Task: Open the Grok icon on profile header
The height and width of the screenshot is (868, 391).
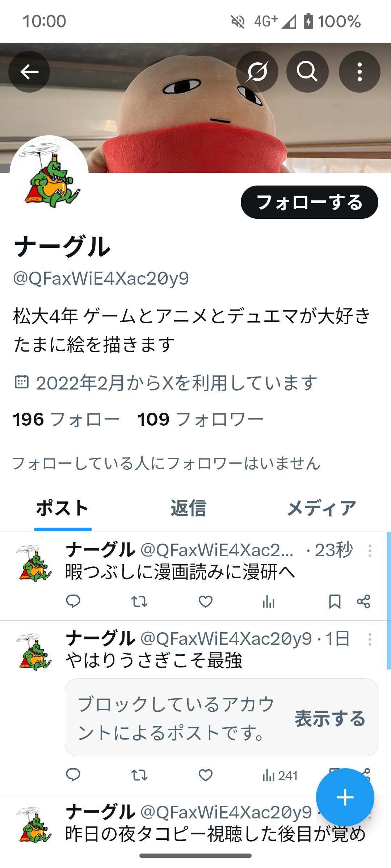Action: tap(257, 72)
